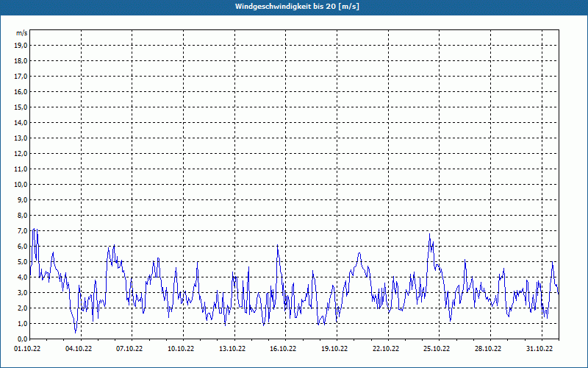Click the highest wind peak just before 25.10.22
This screenshot has width=588, height=368.
[x=429, y=235]
